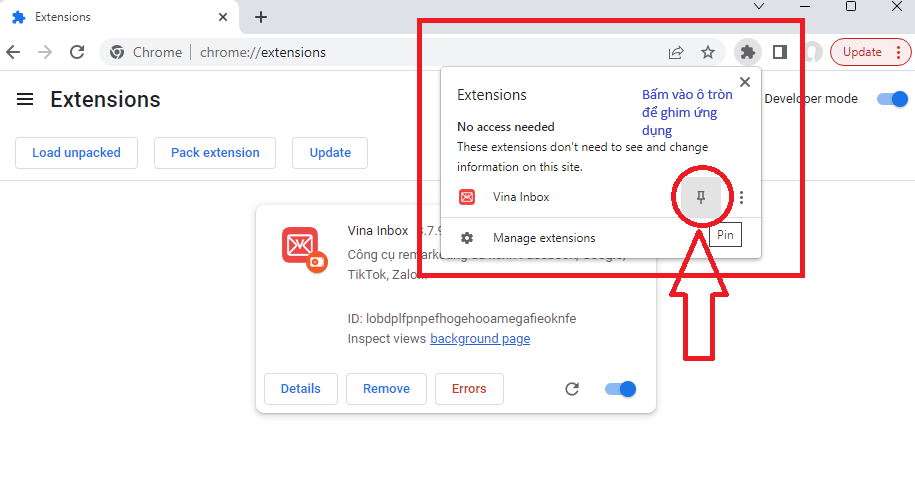Click Manage extensions in popup
Image resolution: width=915 pixels, height=491 pixels.
tap(600, 238)
